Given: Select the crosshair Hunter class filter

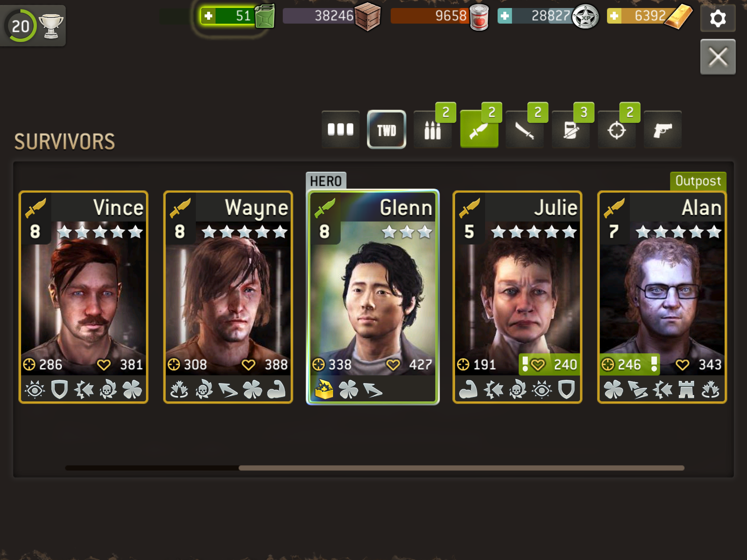Looking at the screenshot, I should point(617,129).
